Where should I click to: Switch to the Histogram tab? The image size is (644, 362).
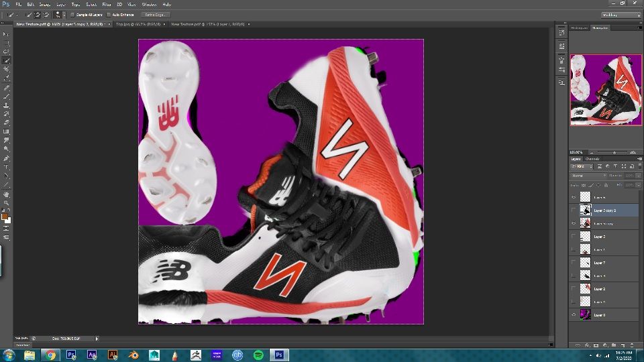tap(579, 27)
